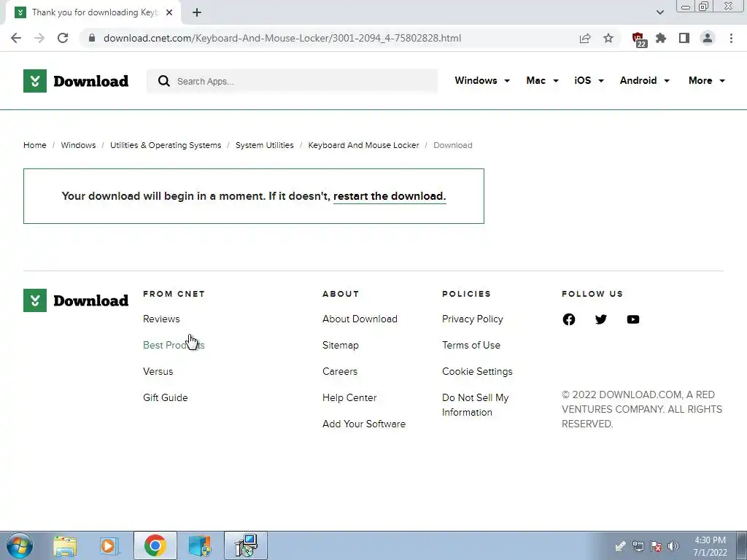Click the magnifier search icon
Screen dimensions: 747x560
click(164, 81)
